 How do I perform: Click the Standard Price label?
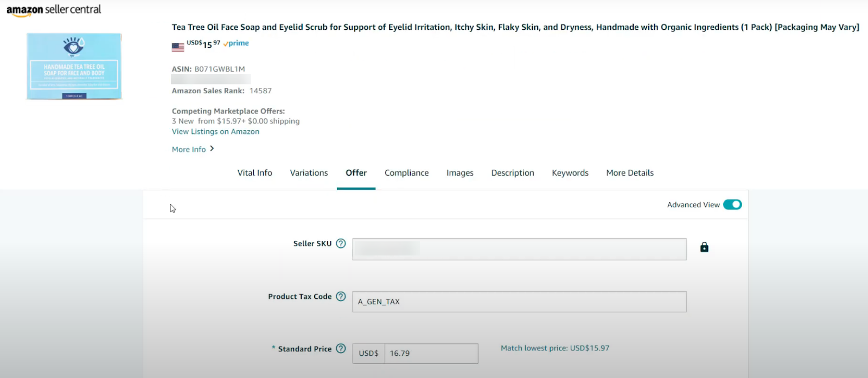[x=305, y=349]
